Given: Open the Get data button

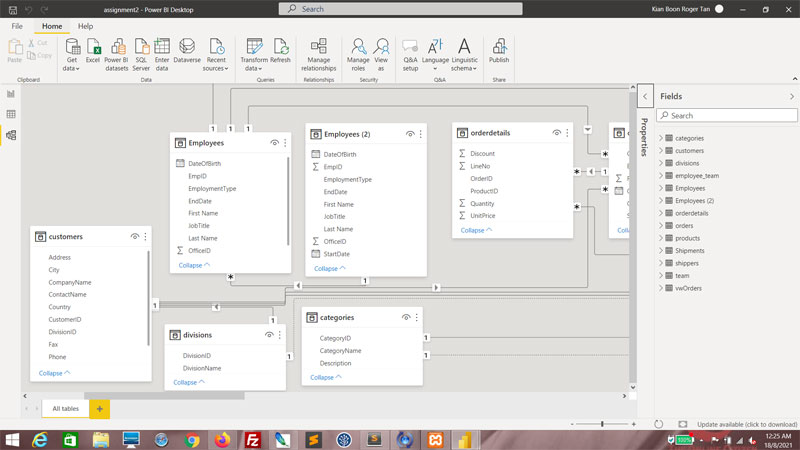Looking at the screenshot, I should coord(72,55).
